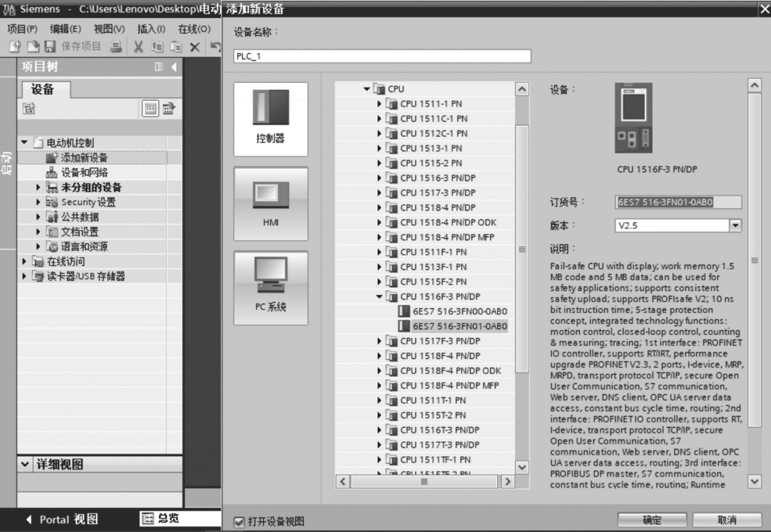Click the Delete X toolbar icon
The image size is (771, 532).
195,47
